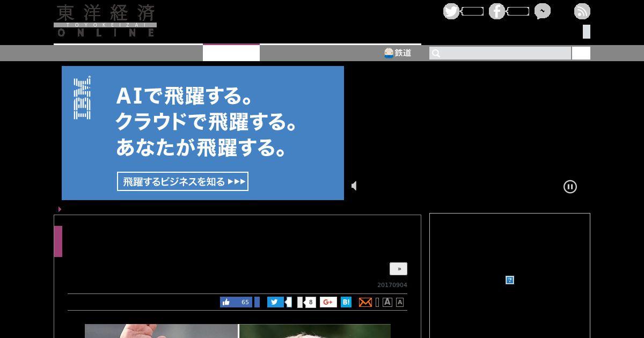Screen dimensions: 644x338
Task: Click the Facebook like button showing 65
Action: pos(236,302)
